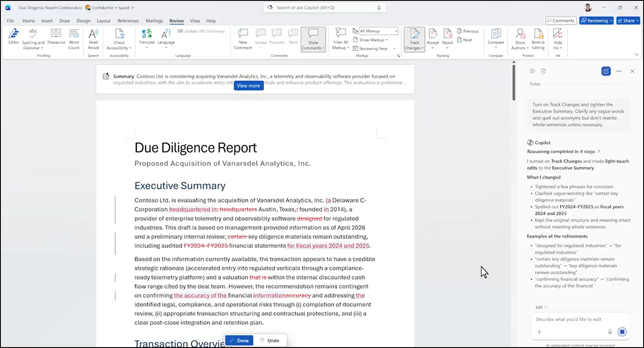Click the Hide Ink icon
Screen dimensions: 644x348
click(558, 34)
